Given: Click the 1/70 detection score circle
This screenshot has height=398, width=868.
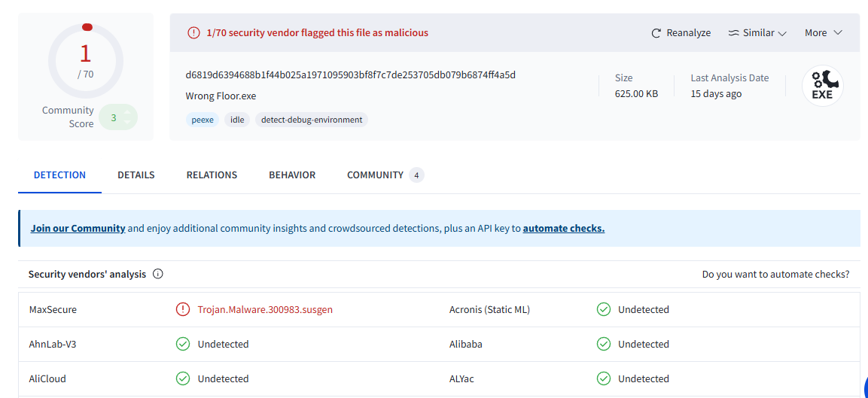Looking at the screenshot, I should 86,61.
